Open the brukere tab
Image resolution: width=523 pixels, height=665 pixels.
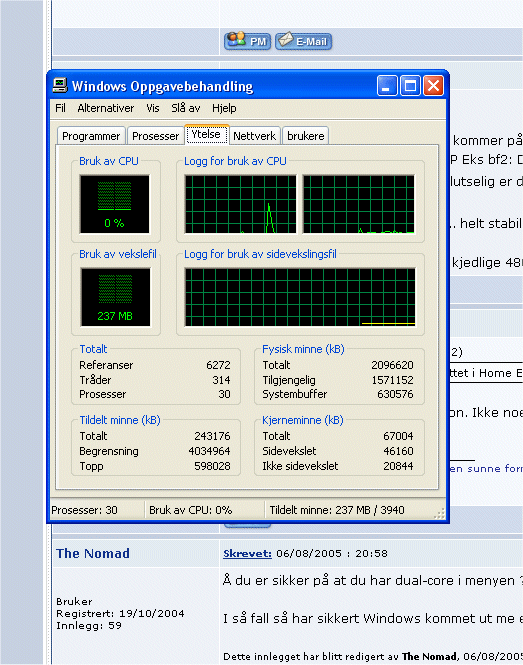tap(305, 136)
